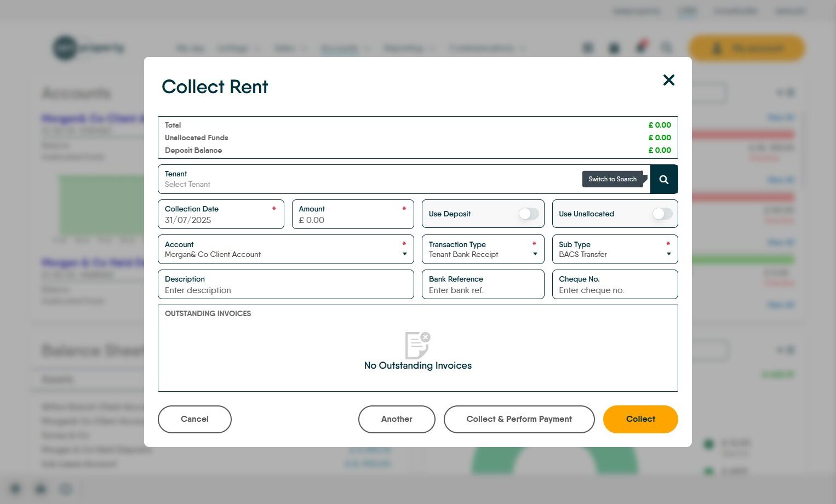Screen dimensions: 836x504
Task: Open the Select Tenant field
Action: (404, 179)
